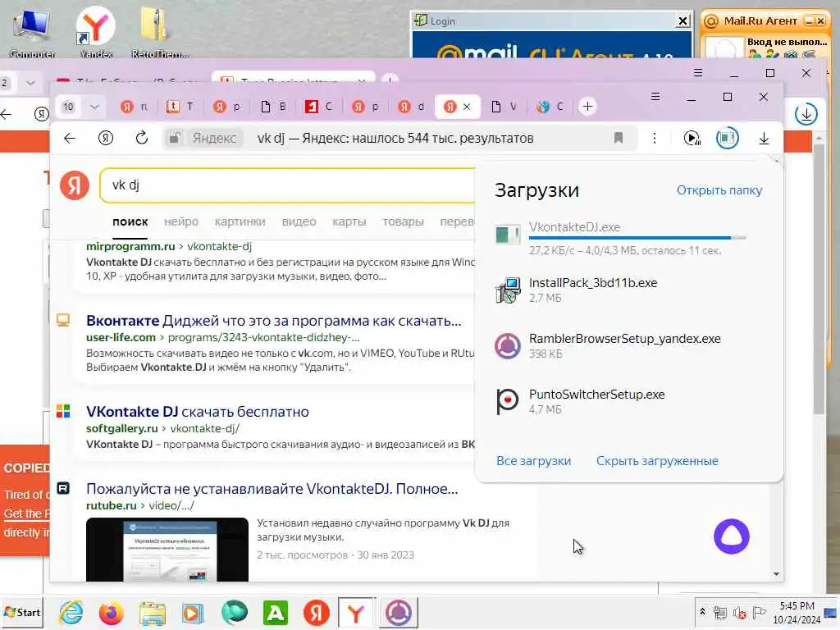Click the Яндекс label in address bar
840x630 pixels.
click(214, 138)
